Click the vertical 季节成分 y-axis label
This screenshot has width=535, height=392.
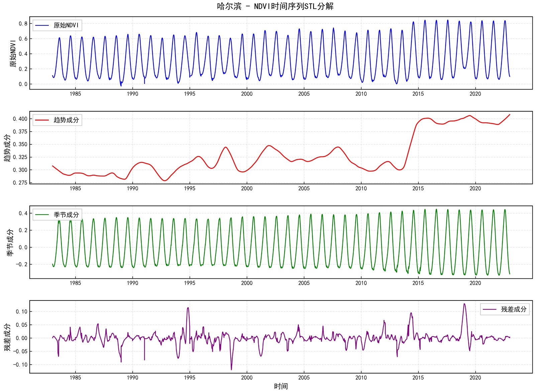pos(10,243)
